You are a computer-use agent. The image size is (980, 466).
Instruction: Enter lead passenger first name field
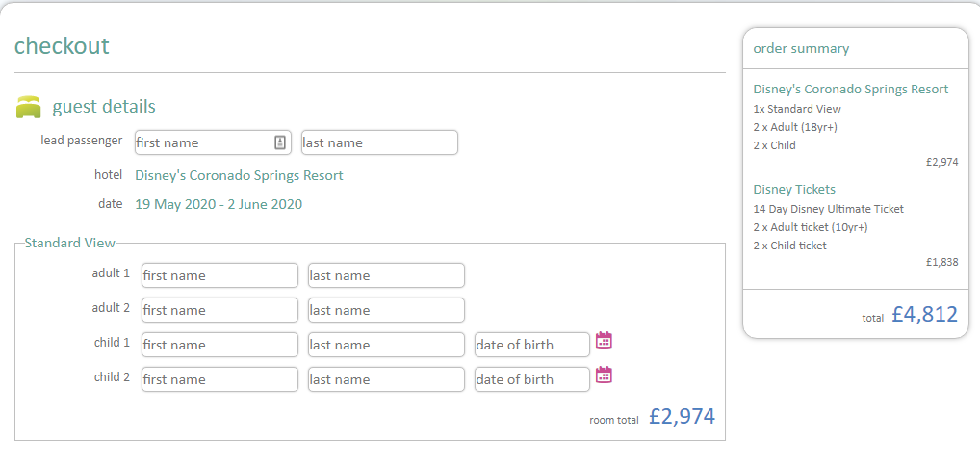[202, 142]
